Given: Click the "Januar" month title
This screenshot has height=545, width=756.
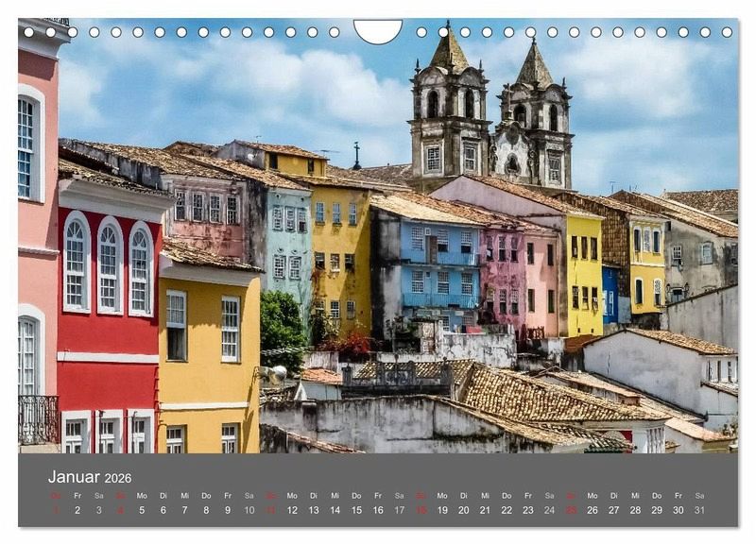Looking at the screenshot, I should (74, 477).
